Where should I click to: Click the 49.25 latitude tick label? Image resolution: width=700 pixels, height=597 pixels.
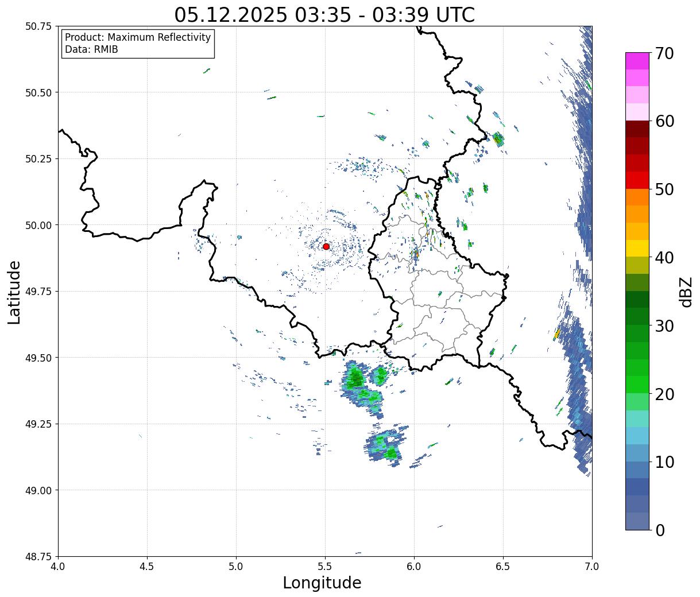pos(38,424)
